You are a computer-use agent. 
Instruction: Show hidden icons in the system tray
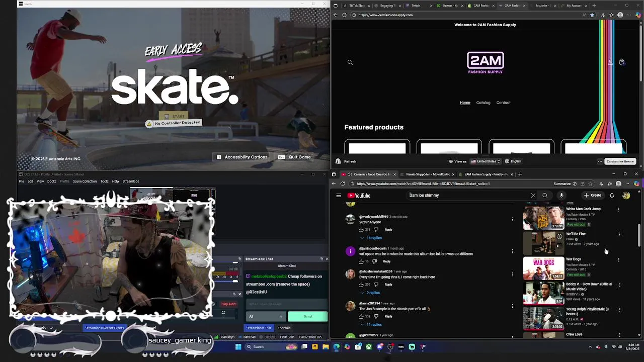[590, 347]
